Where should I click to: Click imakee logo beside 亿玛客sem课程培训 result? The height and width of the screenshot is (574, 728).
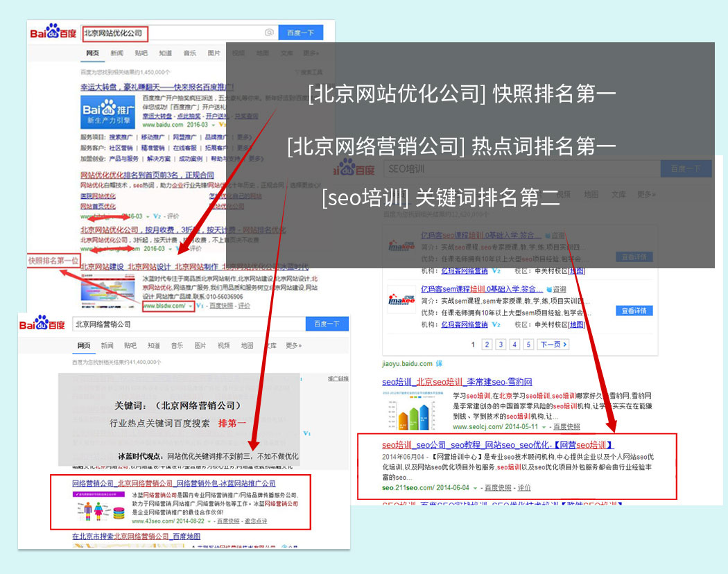click(401, 299)
